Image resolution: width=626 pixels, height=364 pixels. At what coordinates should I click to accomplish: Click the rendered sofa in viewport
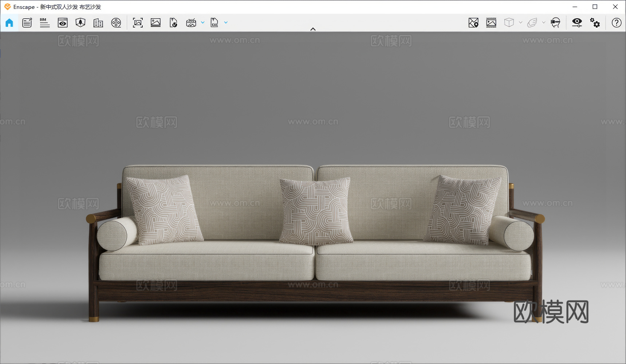[x=315, y=243]
